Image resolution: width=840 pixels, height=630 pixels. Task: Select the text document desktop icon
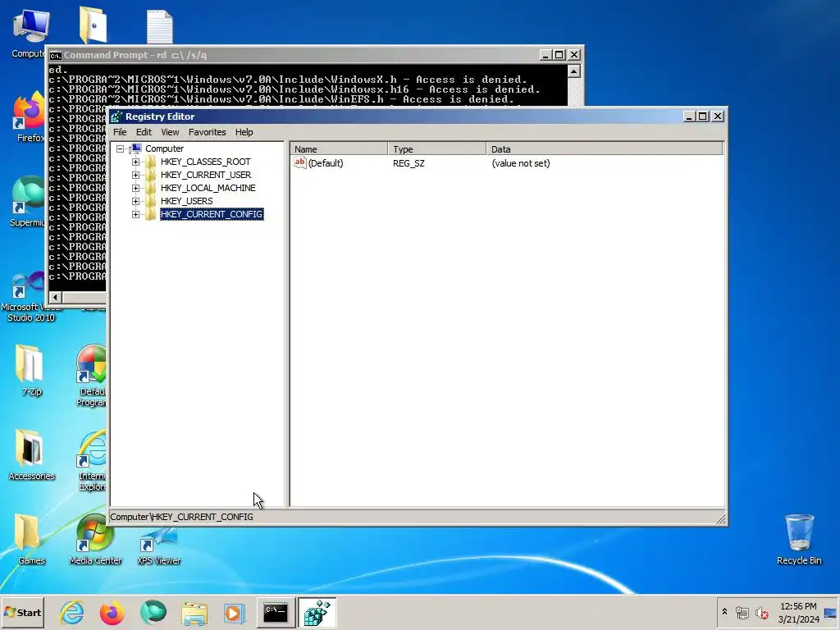coord(160,27)
